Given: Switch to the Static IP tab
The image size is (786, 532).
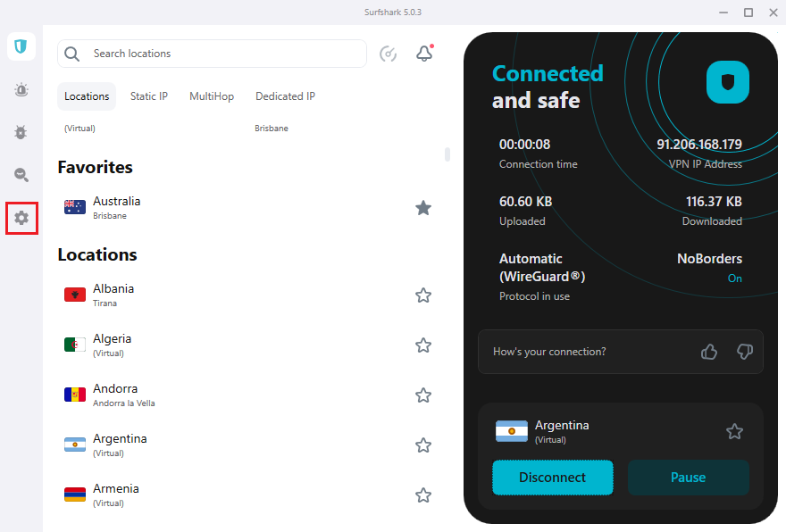Looking at the screenshot, I should click(149, 96).
